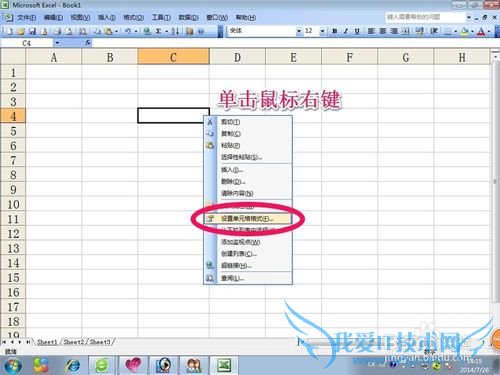Click the Save floppy disk icon
The width and height of the screenshot is (500, 375).
pyautogui.click(x=32, y=31)
